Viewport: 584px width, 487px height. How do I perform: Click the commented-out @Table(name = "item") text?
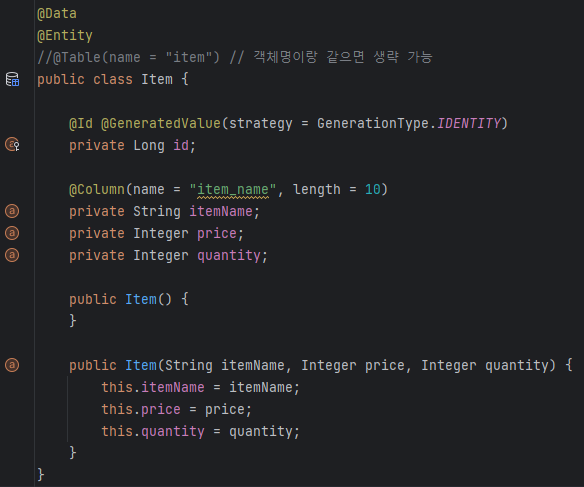click(128, 57)
